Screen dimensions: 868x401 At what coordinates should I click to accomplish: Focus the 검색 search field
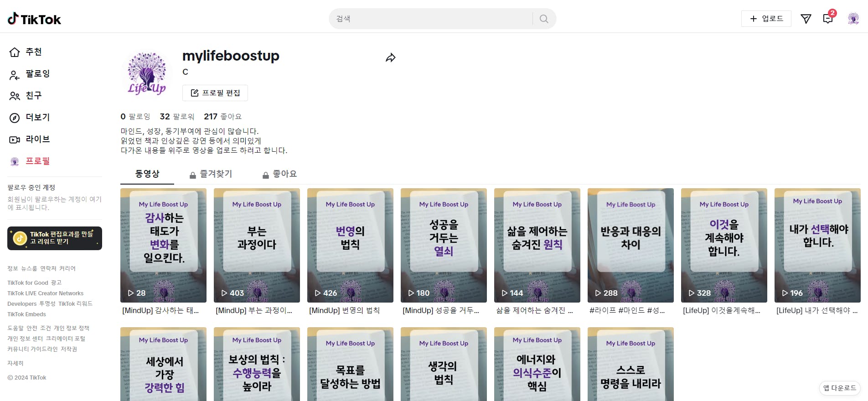[431, 19]
